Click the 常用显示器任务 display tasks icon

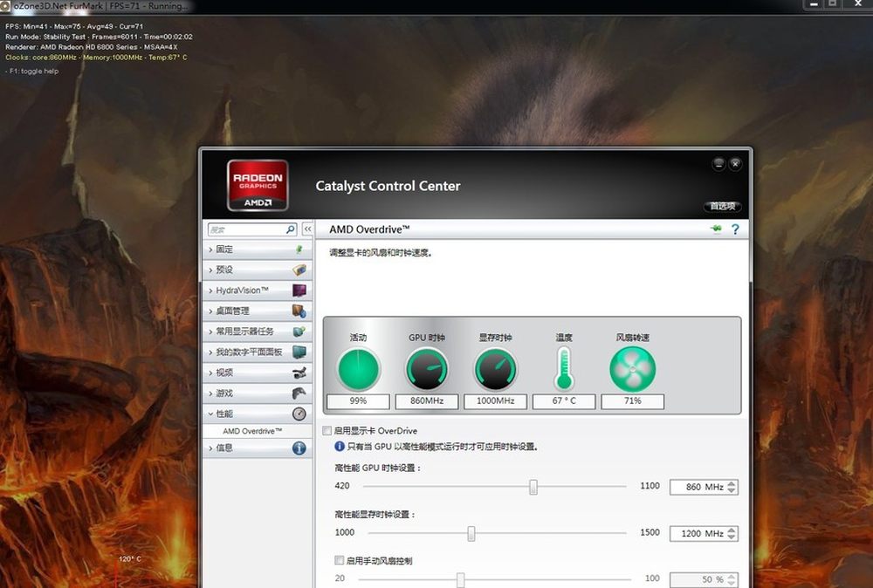[299, 332]
